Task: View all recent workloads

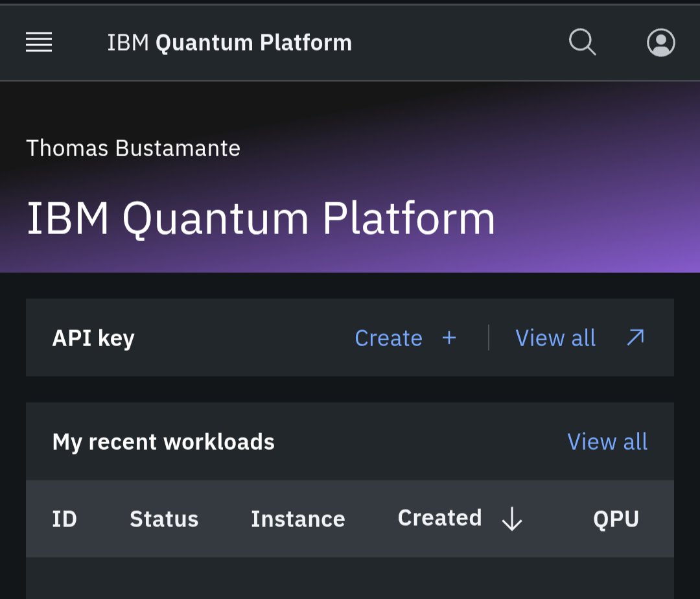Action: (607, 442)
